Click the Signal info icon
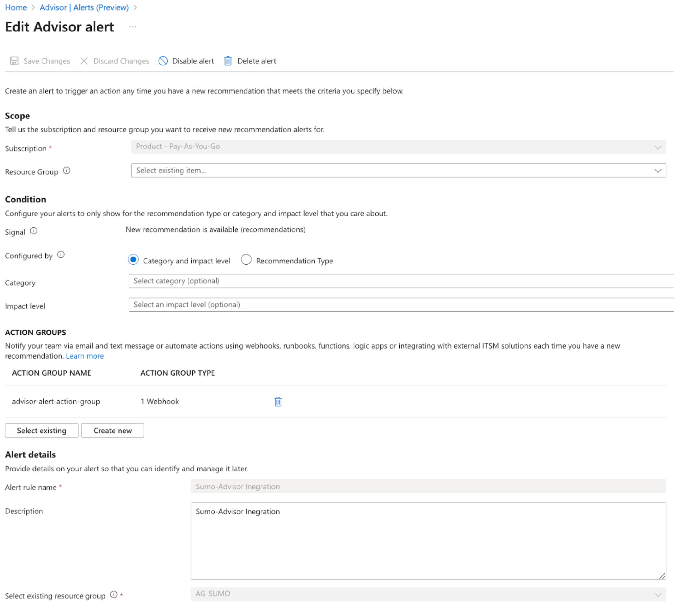The image size is (674, 616). click(x=33, y=231)
